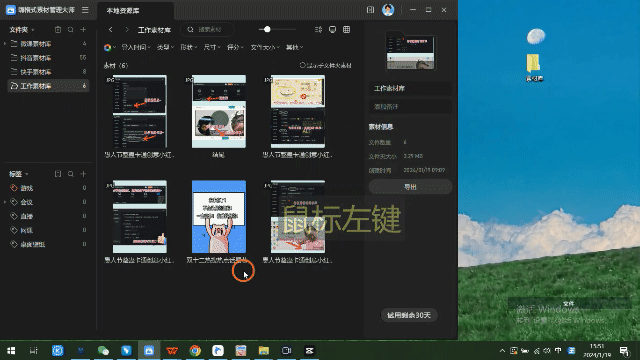Screen dimensions: 640x360
Task: Open the 导入时间 filter dropdown
Action: [x=136, y=47]
